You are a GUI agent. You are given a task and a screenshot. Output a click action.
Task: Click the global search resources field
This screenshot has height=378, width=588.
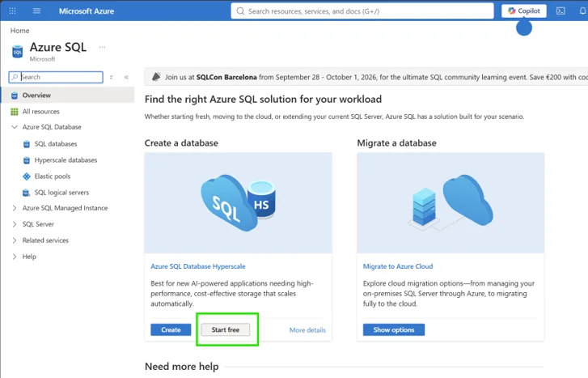(362, 11)
